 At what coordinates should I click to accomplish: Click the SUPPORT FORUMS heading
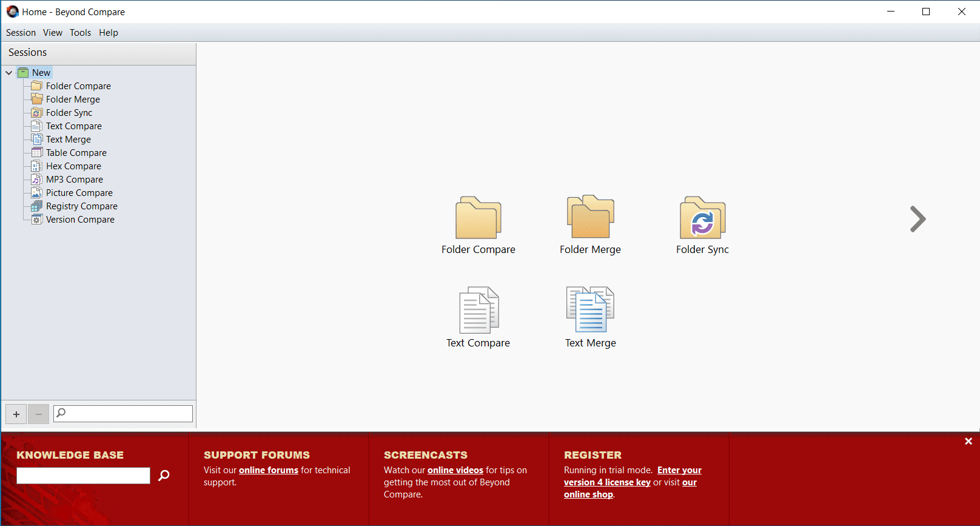pos(257,455)
